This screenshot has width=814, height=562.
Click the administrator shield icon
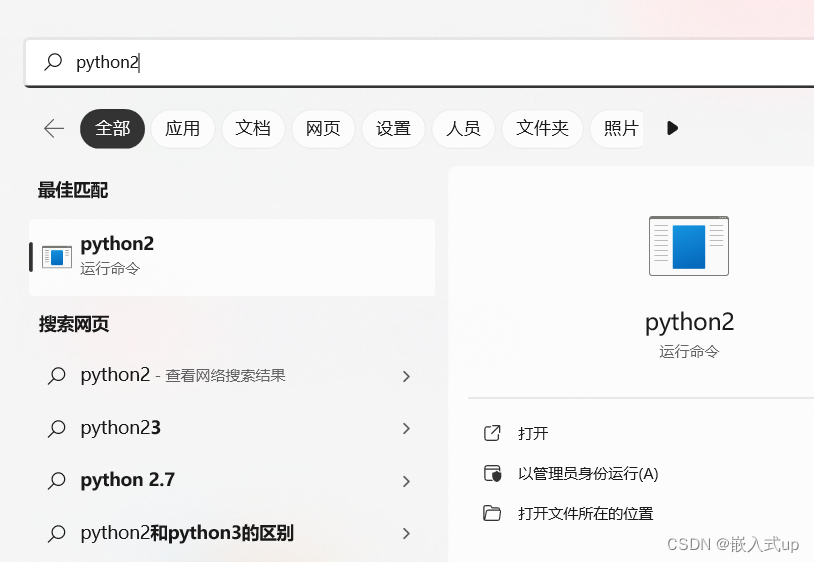click(492, 473)
